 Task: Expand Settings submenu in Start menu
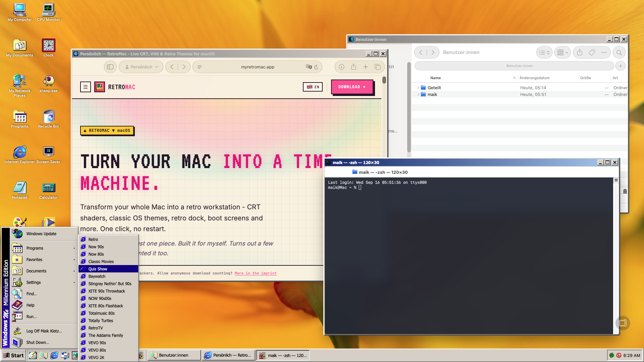pos(44,282)
